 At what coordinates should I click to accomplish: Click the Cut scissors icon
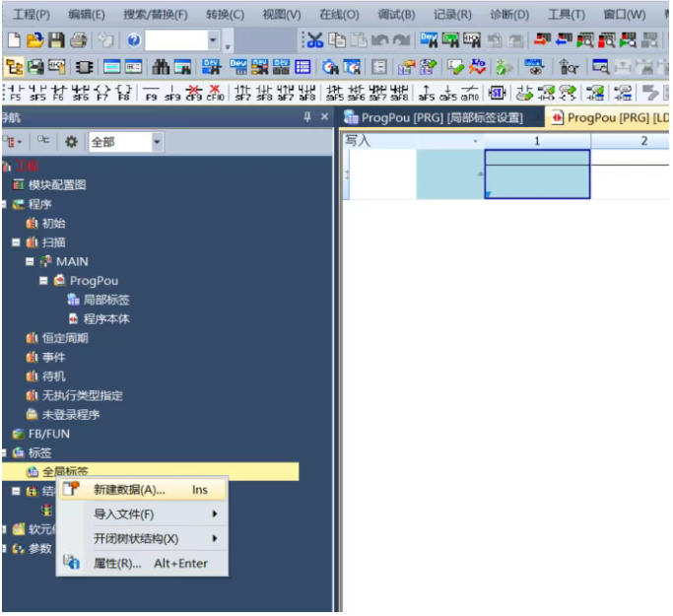coord(314,40)
